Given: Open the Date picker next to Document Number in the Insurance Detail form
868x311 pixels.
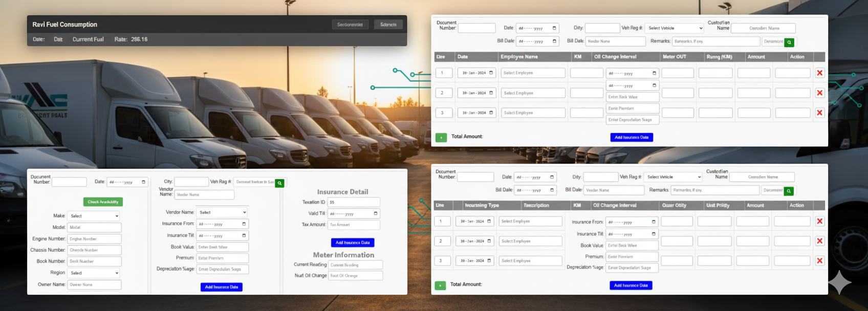Looking at the screenshot, I should (127, 182).
